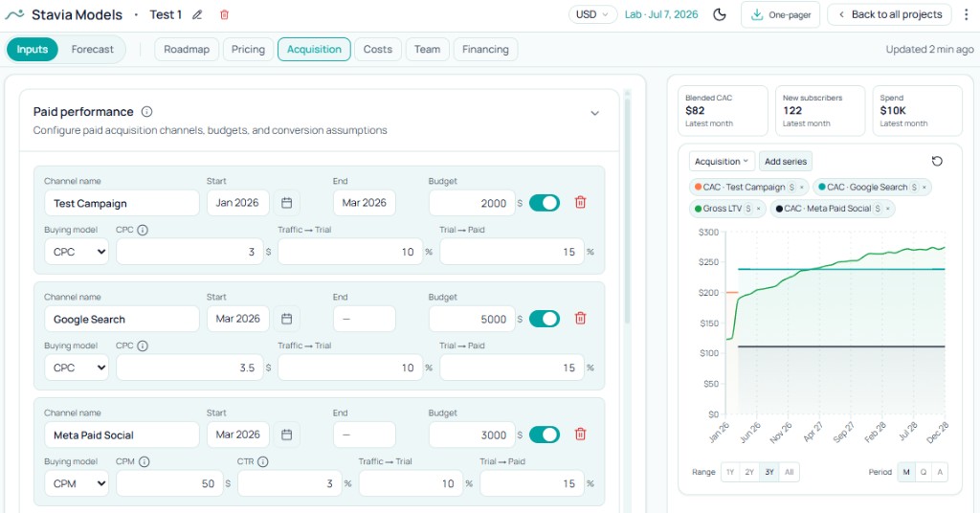980x513 pixels.
Task: Click the Lab · Jul 7, 2026 link
Action: 661,14
